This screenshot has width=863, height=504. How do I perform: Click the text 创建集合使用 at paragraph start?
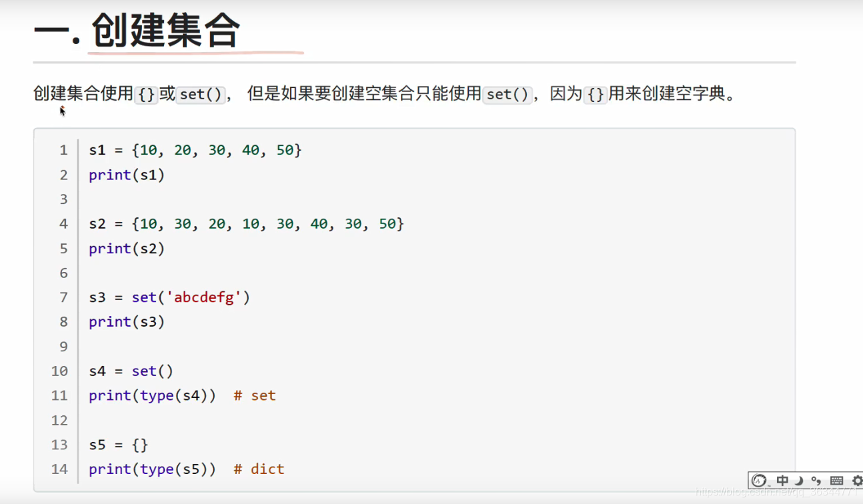point(83,93)
